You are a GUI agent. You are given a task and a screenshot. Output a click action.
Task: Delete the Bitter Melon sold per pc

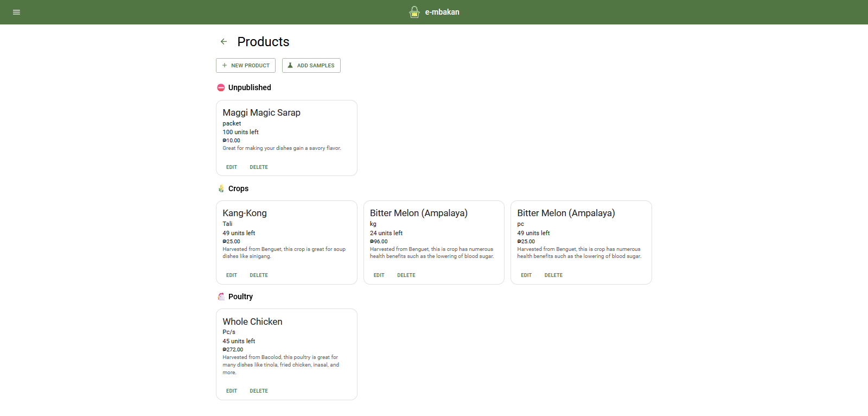553,275
